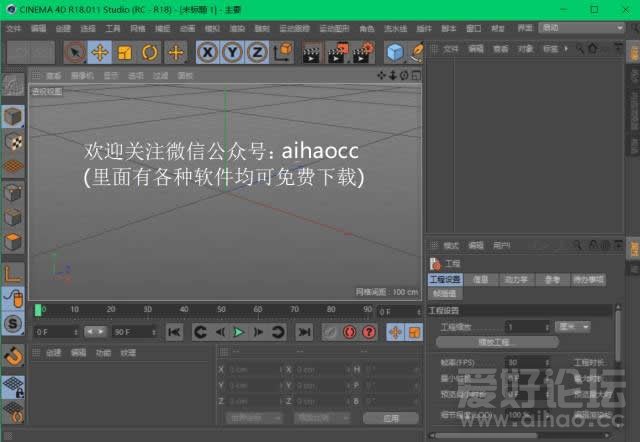Select the Move tool in top toolbar
Viewport: 640px width, 442px height.
pos(99,52)
